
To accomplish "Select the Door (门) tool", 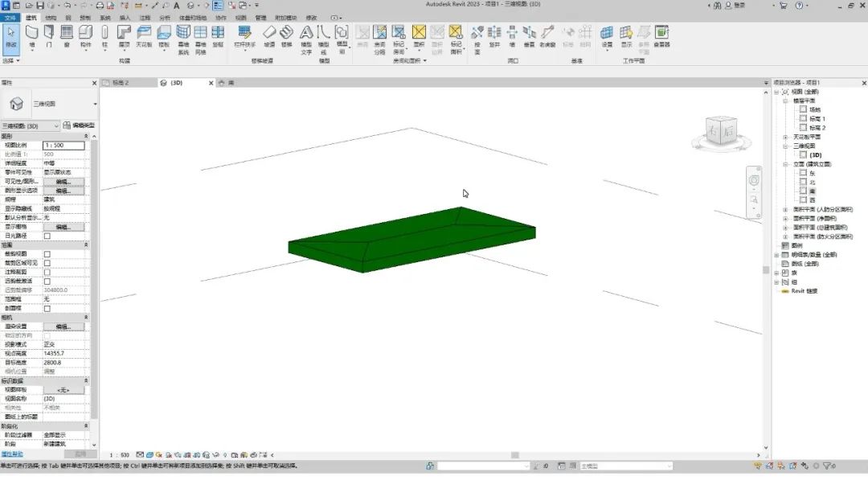I will [x=49, y=36].
